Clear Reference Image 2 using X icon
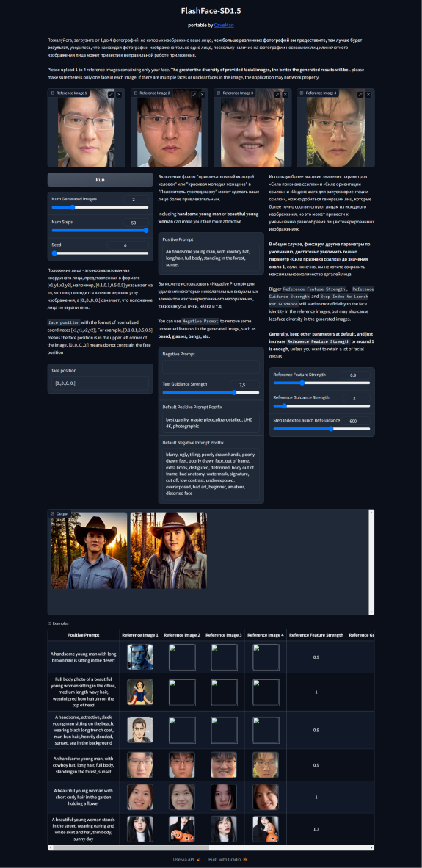 (203, 95)
